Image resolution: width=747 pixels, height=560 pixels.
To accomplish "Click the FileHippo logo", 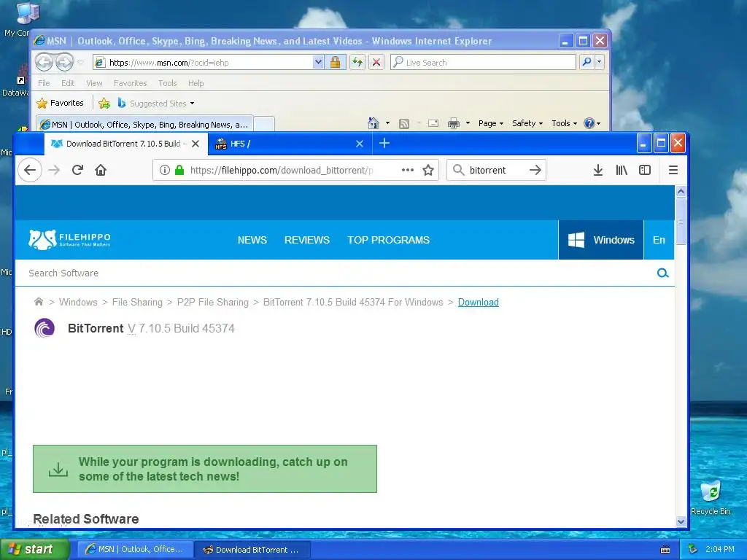I will pos(69,239).
